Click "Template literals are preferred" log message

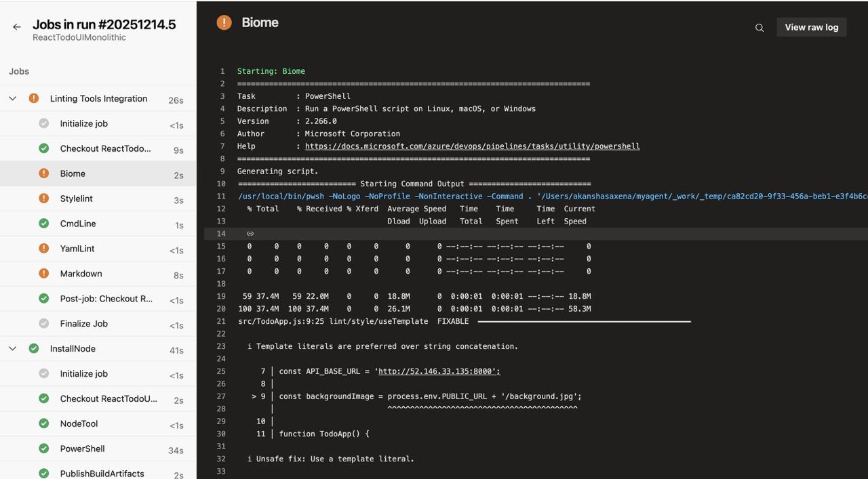[x=382, y=346]
